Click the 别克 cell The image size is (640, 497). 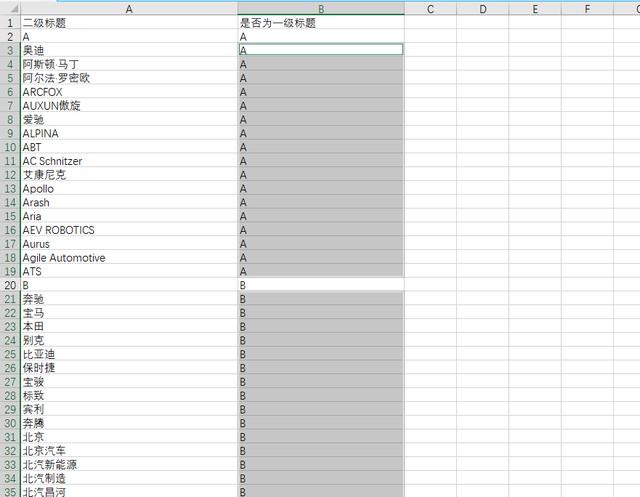129,340
